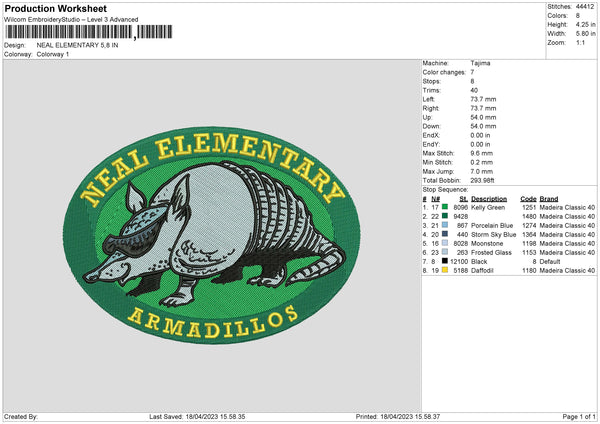Click the Max Stitch value 9.6 mm
The height and width of the screenshot is (424, 600).
coord(482,153)
